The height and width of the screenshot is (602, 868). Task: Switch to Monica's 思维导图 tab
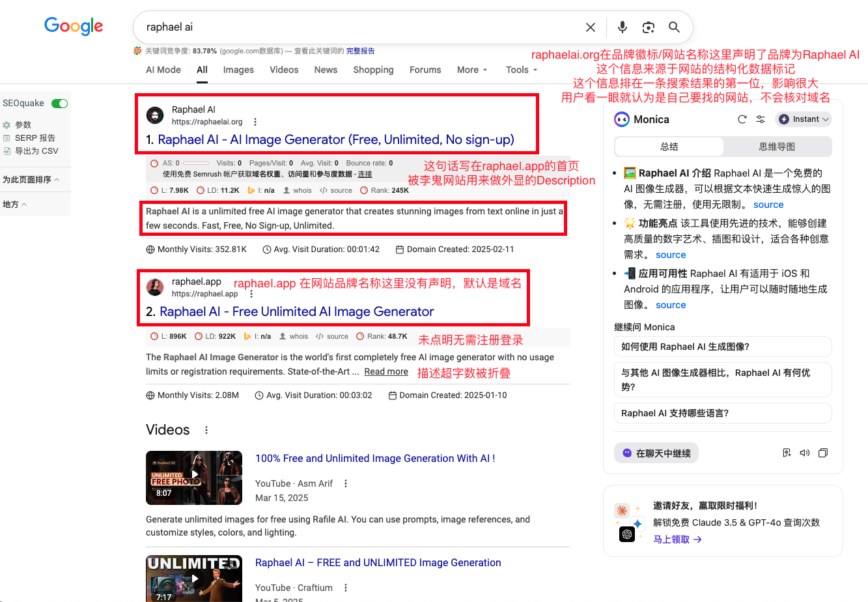(x=777, y=147)
